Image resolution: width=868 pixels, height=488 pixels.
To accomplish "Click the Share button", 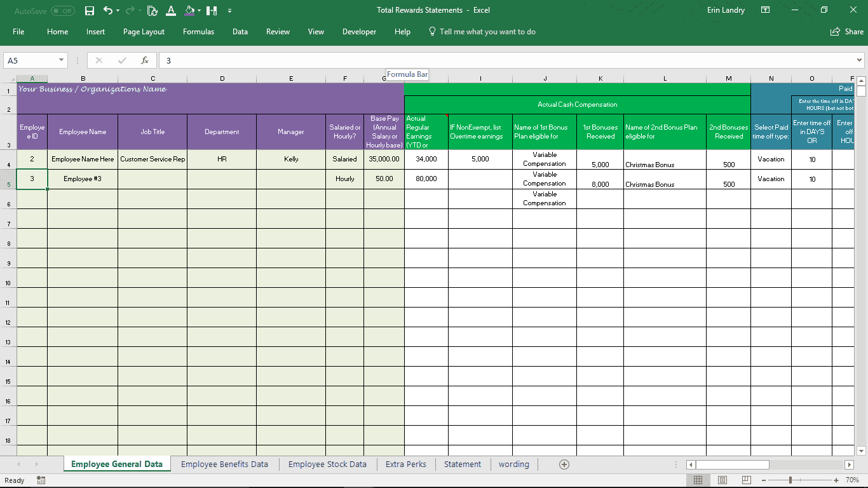I will 847,32.
